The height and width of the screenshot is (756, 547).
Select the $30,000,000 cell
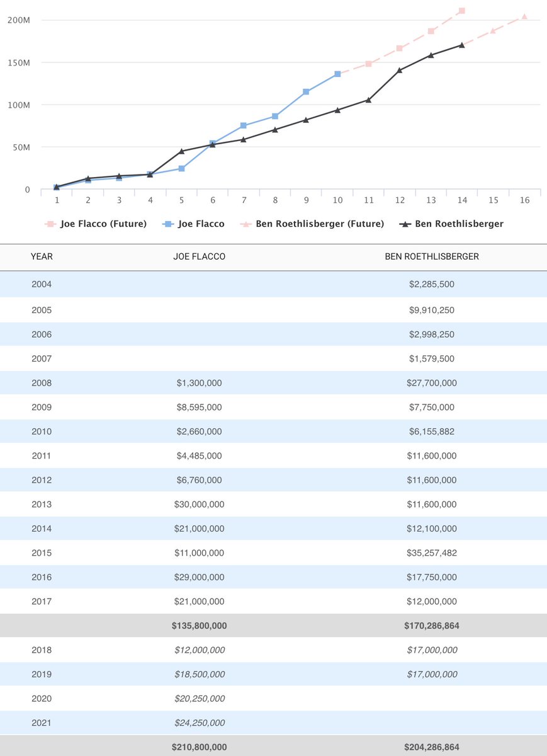(x=199, y=505)
